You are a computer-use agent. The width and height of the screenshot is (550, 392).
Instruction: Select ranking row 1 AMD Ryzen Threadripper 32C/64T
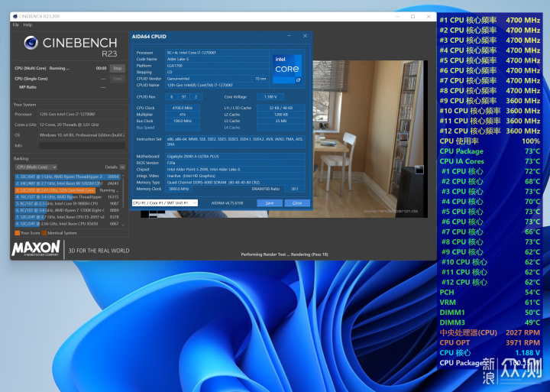coord(67,177)
